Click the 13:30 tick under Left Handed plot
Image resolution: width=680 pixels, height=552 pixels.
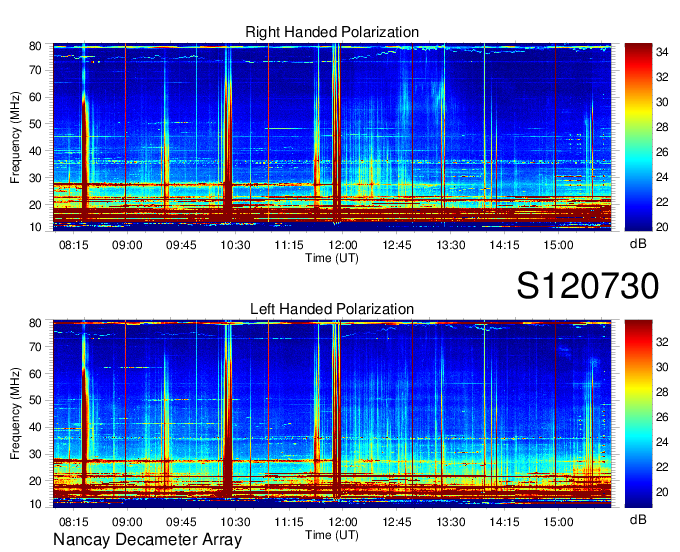[x=451, y=522]
